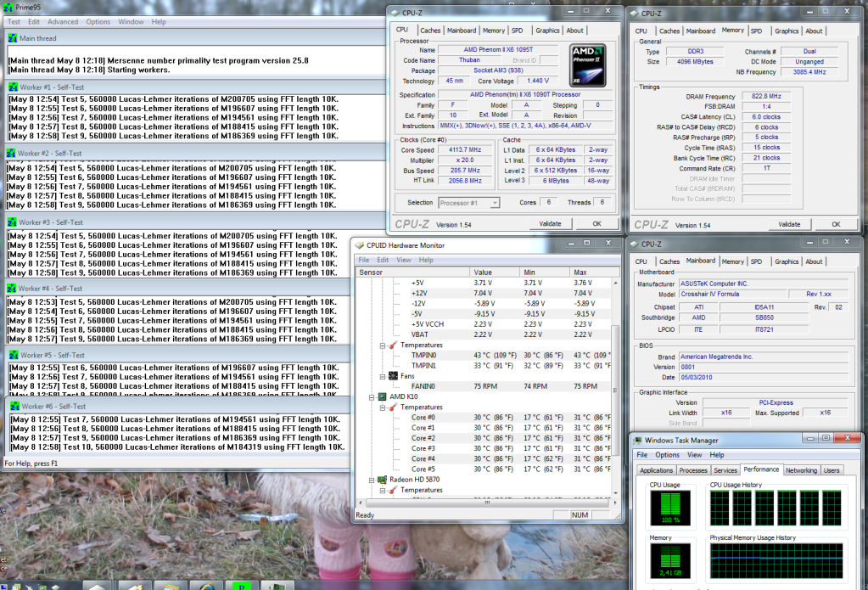Image resolution: width=868 pixels, height=590 pixels.
Task: Open the Options menu in Prime95
Action: click(98, 21)
